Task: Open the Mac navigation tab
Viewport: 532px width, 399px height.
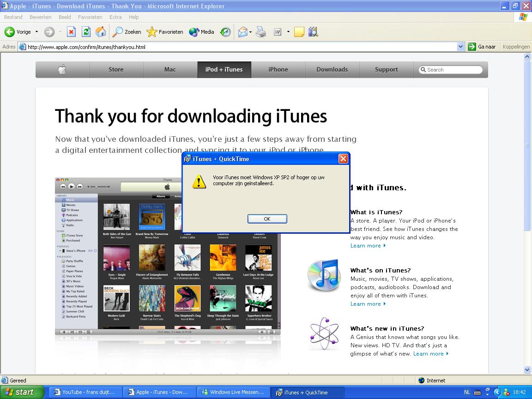Action: (x=170, y=70)
